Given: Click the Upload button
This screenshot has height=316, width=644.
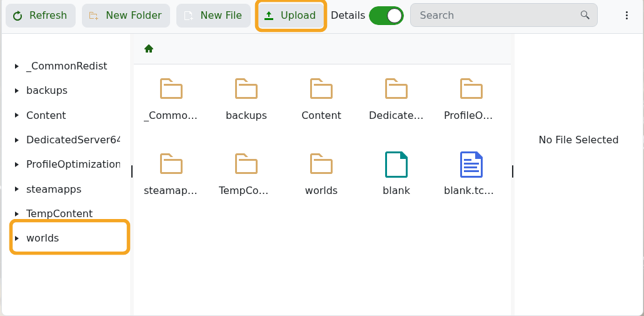Looking at the screenshot, I should 291,16.
